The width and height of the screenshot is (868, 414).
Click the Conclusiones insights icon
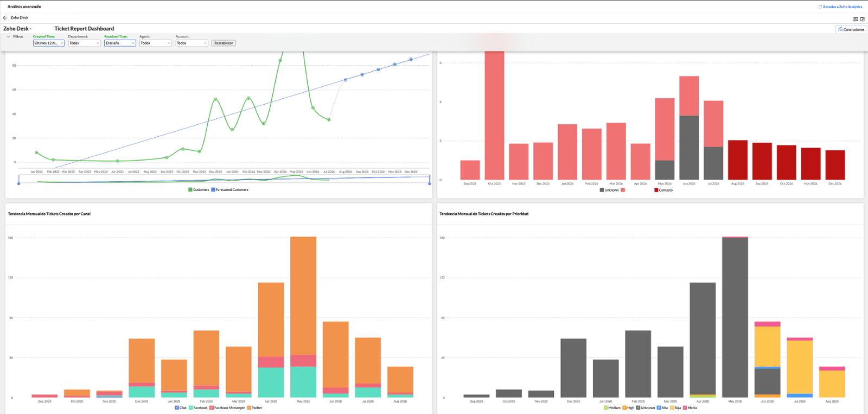pyautogui.click(x=840, y=29)
